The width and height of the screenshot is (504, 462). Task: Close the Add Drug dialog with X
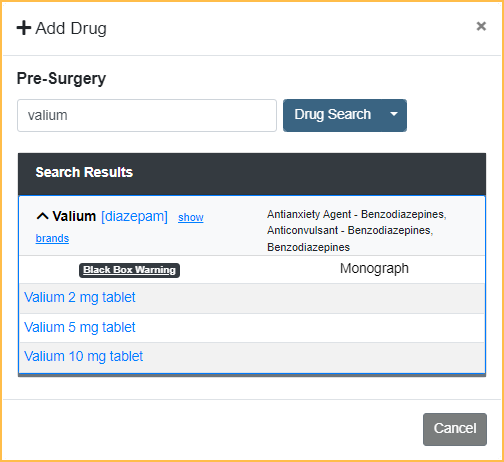(481, 26)
